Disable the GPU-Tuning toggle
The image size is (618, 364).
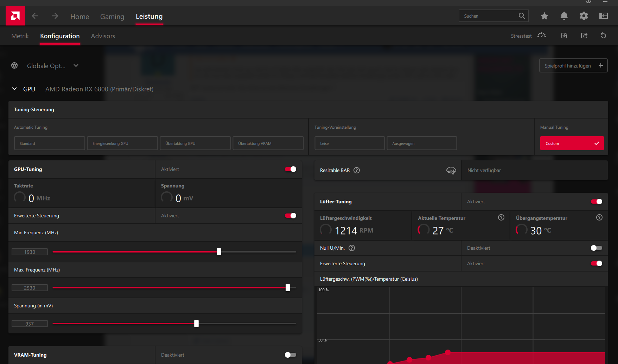pyautogui.click(x=291, y=169)
